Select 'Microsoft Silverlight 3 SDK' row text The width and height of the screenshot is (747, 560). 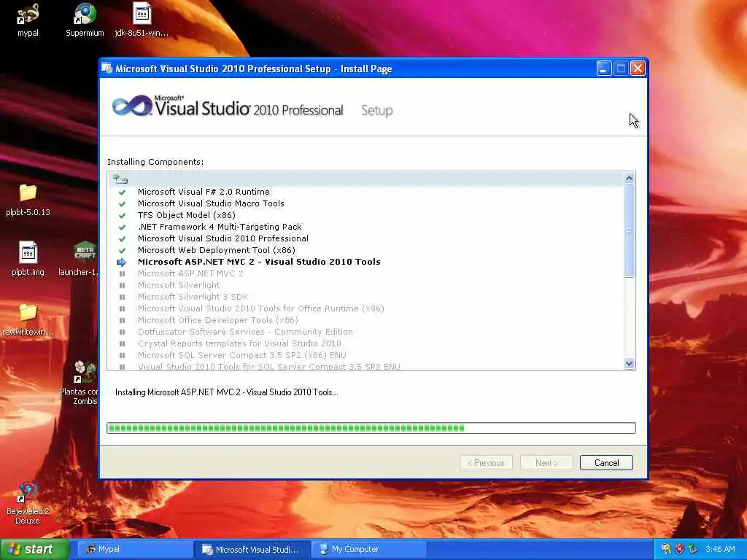coord(193,297)
